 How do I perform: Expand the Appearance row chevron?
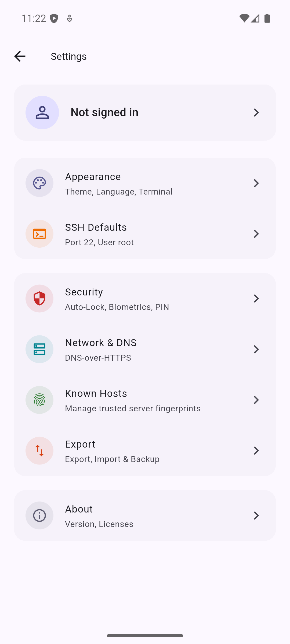pos(256,183)
